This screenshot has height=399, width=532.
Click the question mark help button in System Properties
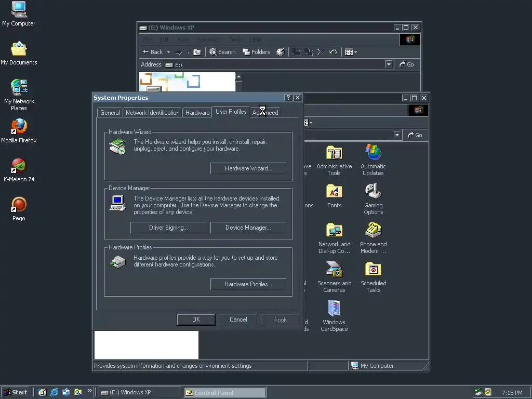tap(288, 98)
